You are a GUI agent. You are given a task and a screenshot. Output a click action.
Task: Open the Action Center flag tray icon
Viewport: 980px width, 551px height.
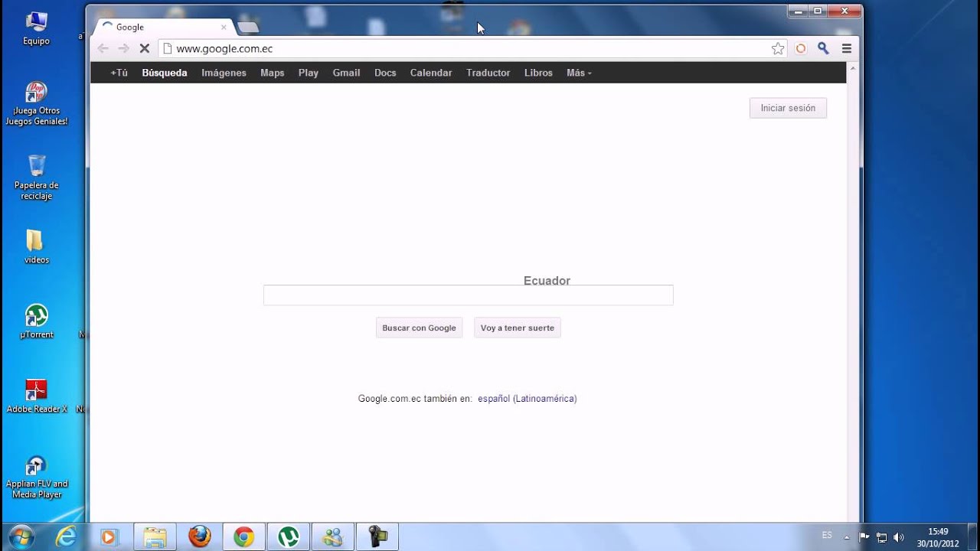864,537
